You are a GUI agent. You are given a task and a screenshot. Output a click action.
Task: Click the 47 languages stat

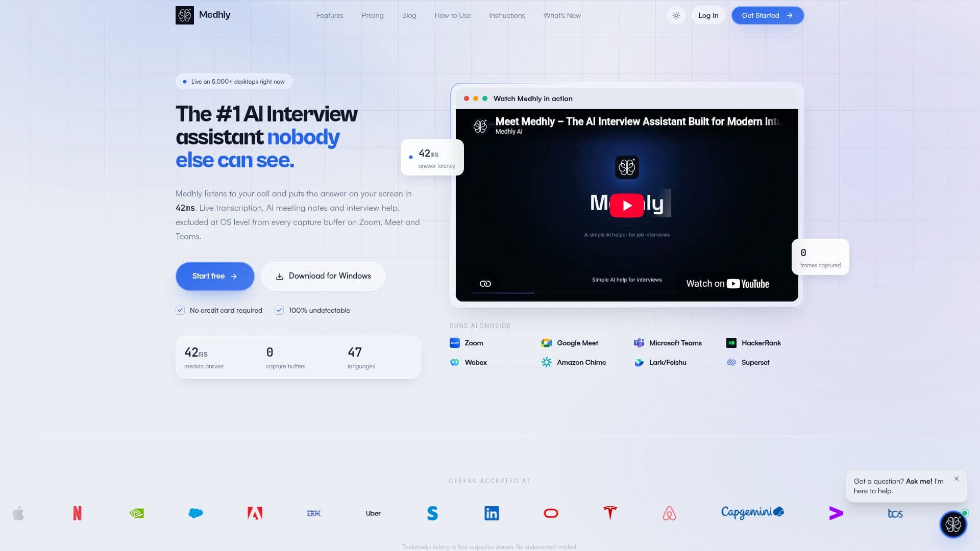pos(361,358)
